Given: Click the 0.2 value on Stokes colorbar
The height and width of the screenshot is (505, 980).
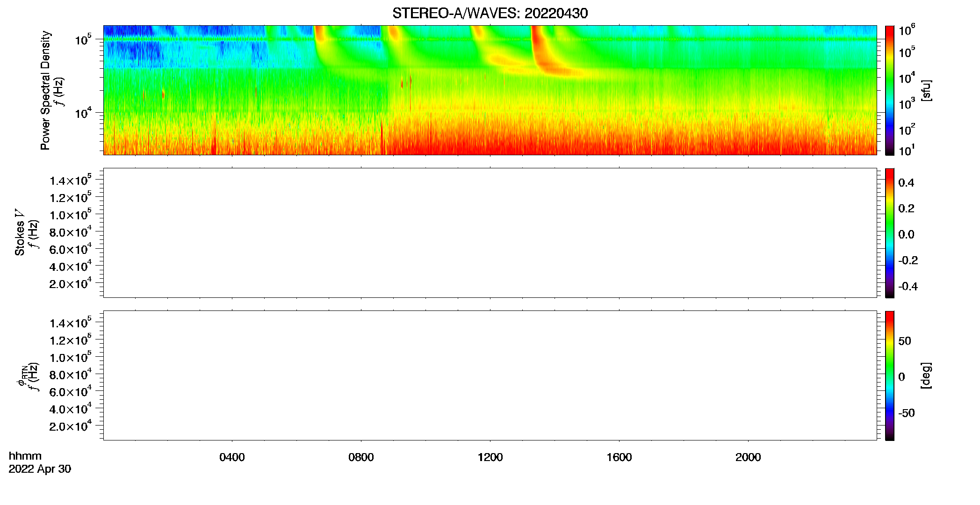Looking at the screenshot, I should [906, 209].
